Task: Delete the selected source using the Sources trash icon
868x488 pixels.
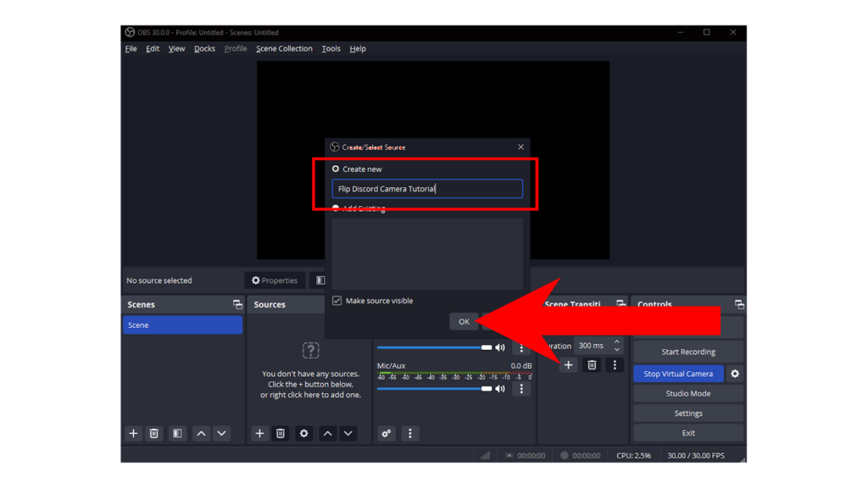Action: [x=281, y=433]
